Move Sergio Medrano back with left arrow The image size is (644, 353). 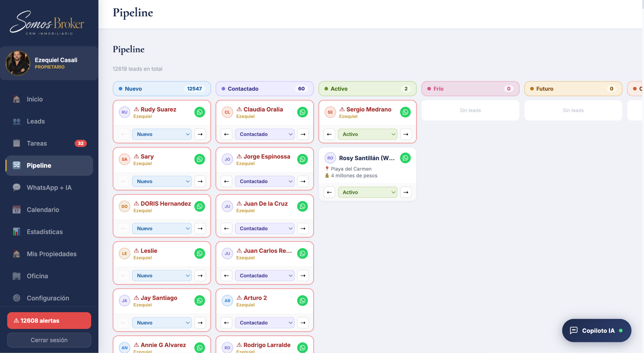click(x=329, y=134)
